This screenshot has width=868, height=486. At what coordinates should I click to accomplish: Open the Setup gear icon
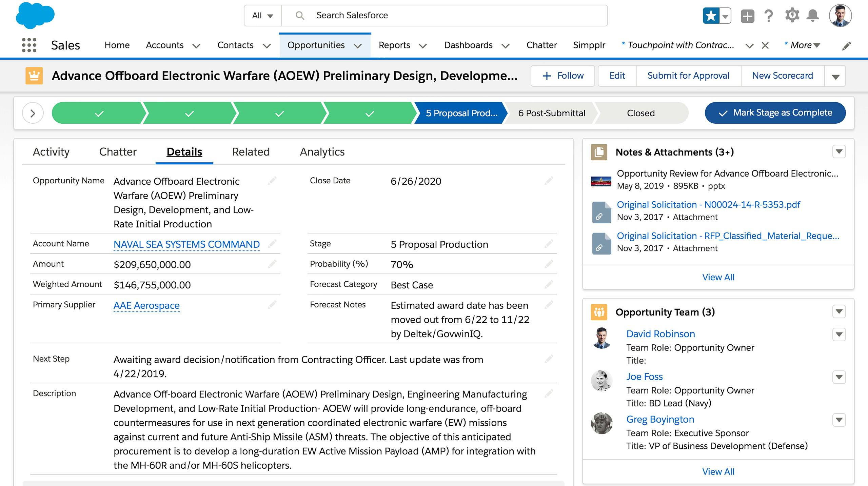792,16
